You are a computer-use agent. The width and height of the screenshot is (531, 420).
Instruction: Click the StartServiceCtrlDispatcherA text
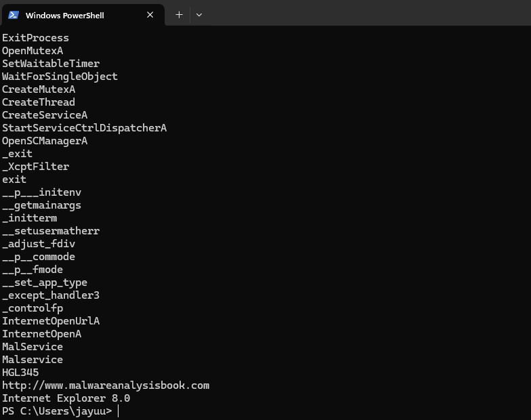tap(84, 128)
